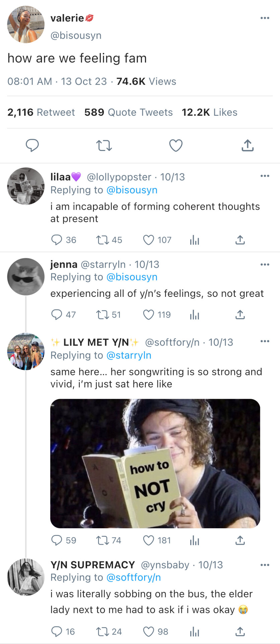Screen dimensions: 280x644
Task: Open the 2,116 Retweet list
Action: point(41,112)
